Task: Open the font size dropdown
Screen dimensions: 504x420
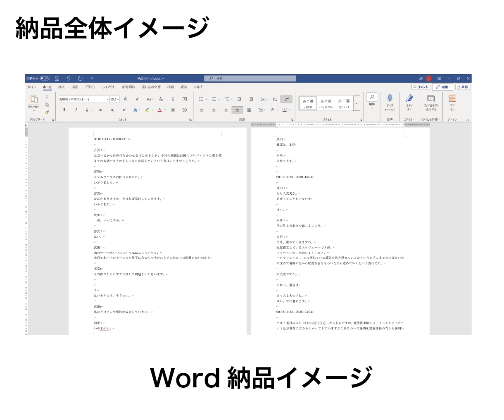Action: pyautogui.click(x=118, y=99)
